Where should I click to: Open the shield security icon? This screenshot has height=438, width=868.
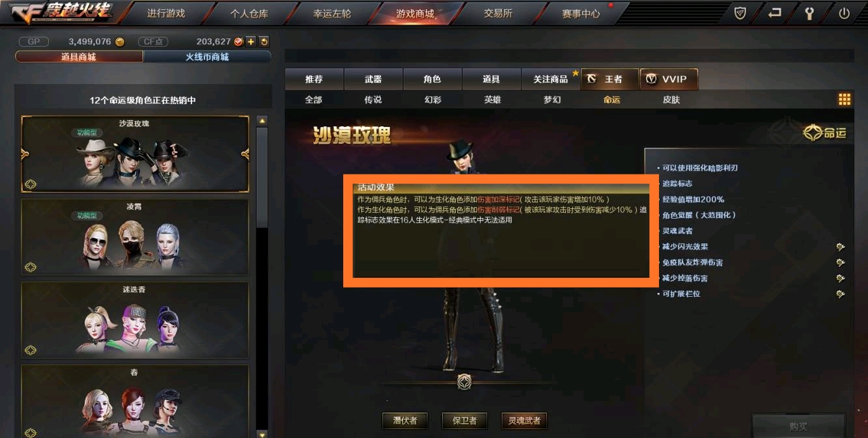[x=740, y=13]
